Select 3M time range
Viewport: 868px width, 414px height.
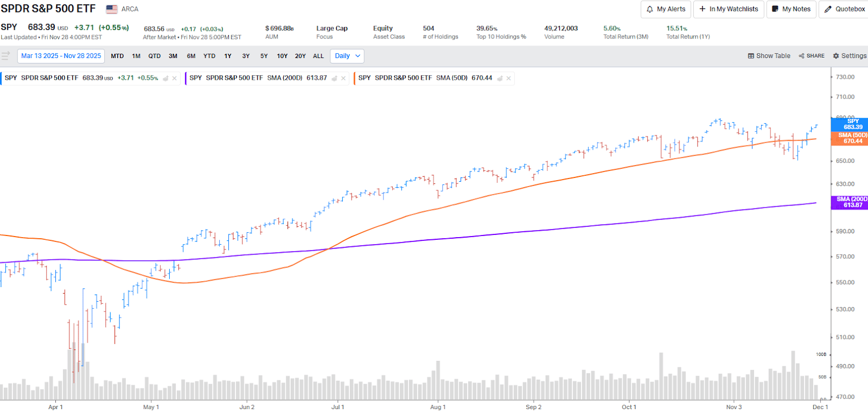(173, 56)
